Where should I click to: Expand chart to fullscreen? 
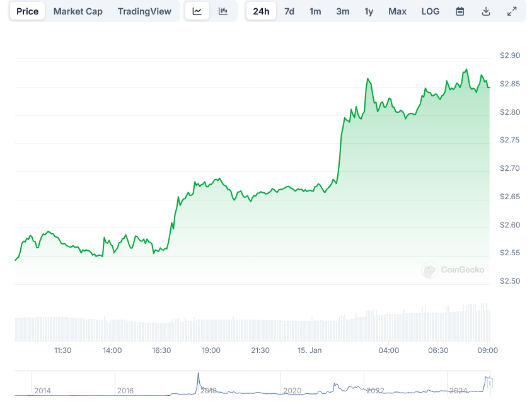pyautogui.click(x=512, y=11)
